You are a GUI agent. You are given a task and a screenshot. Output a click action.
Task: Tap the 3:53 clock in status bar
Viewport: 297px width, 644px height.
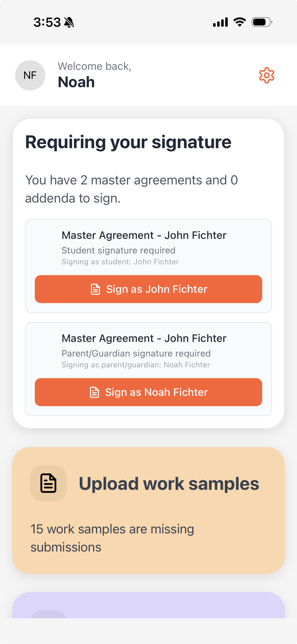coord(47,22)
